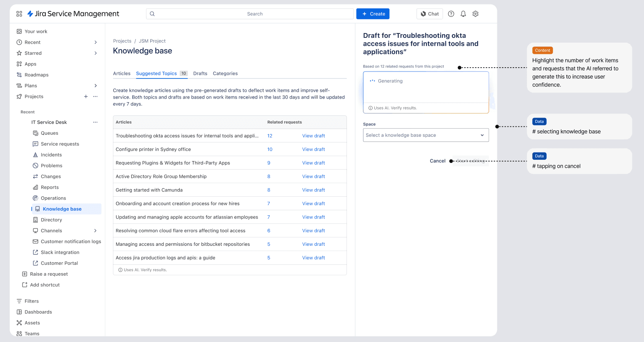The height and width of the screenshot is (342, 644).
Task: Click the Jira Service Management logo
Action: click(x=73, y=14)
